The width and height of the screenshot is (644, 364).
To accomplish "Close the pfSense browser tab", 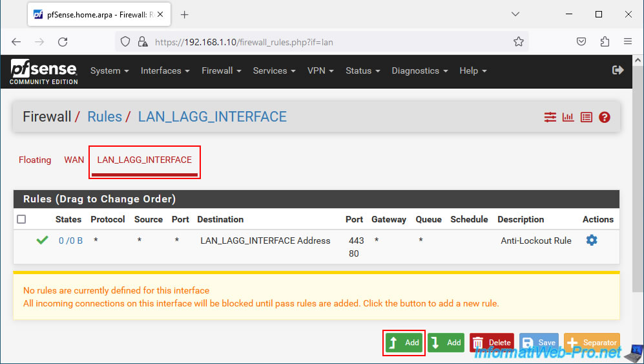I will pyautogui.click(x=160, y=14).
